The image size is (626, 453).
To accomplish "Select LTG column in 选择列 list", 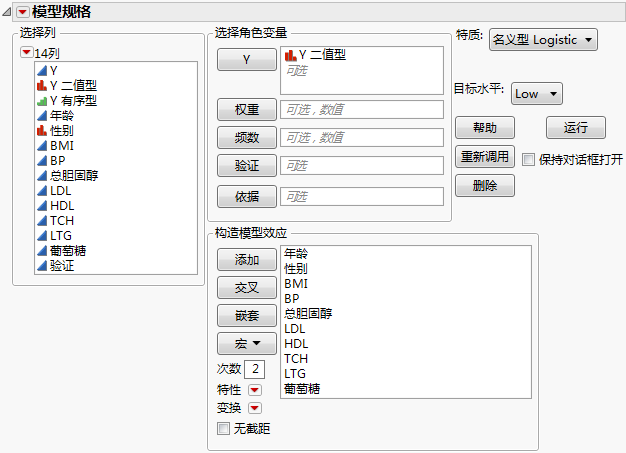I will (116, 235).
